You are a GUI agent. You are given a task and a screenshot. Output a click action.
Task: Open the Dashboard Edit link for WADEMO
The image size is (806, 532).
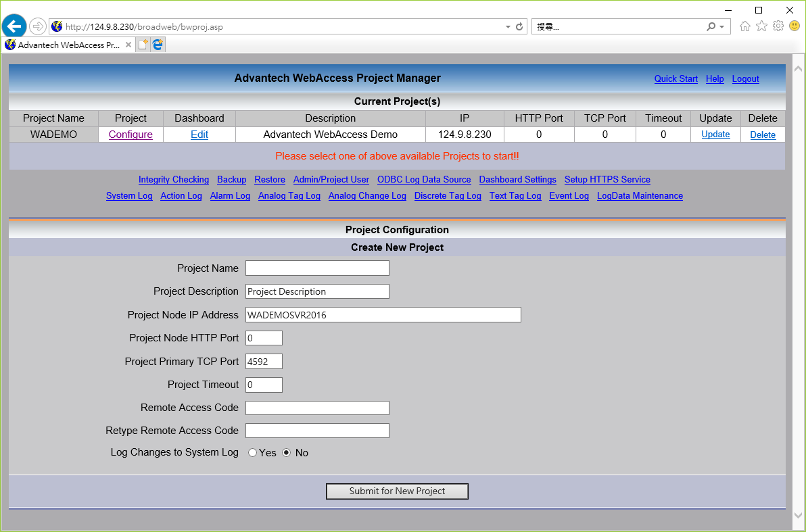[199, 134]
